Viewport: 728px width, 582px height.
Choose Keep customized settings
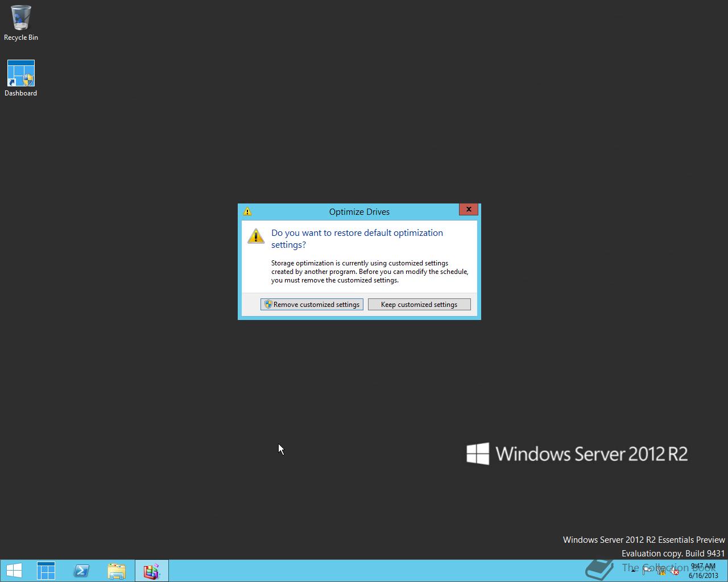click(x=419, y=305)
